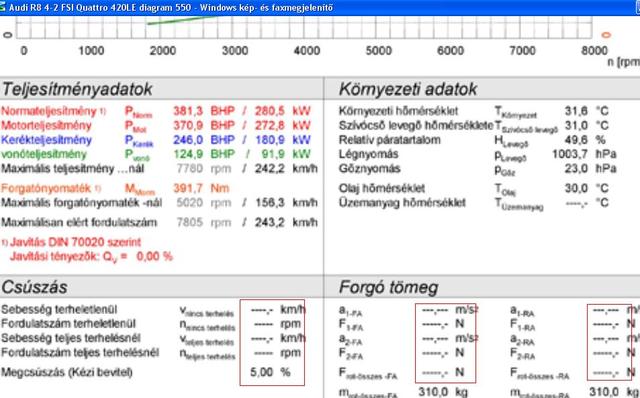Click the 'Maximálisan elért fordulatszám' label

pyautogui.click(x=79, y=222)
